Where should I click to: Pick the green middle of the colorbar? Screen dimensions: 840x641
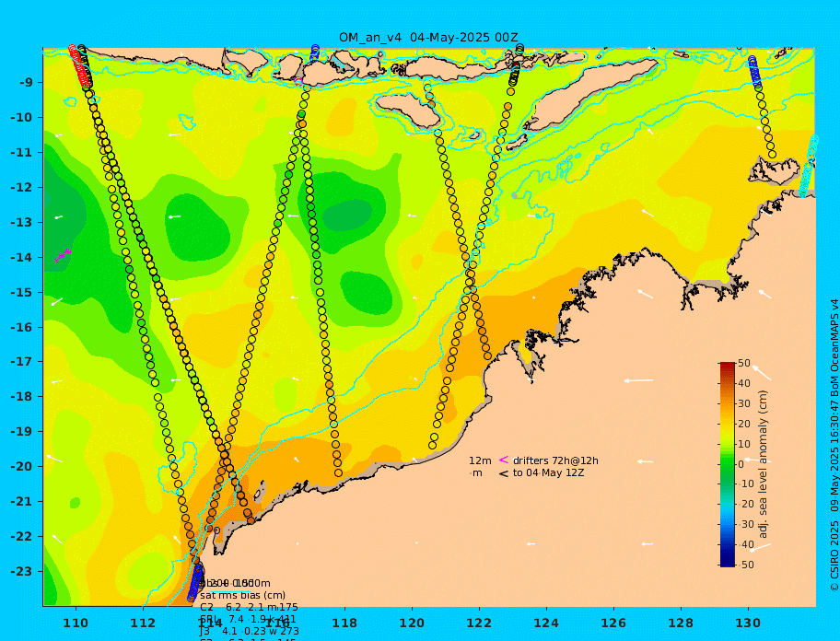[x=727, y=464]
